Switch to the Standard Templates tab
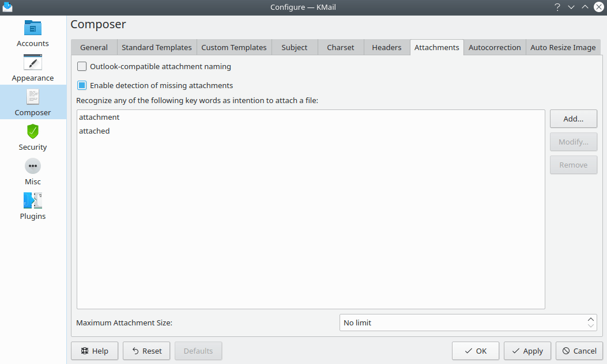This screenshot has width=607, height=364. [x=156, y=47]
